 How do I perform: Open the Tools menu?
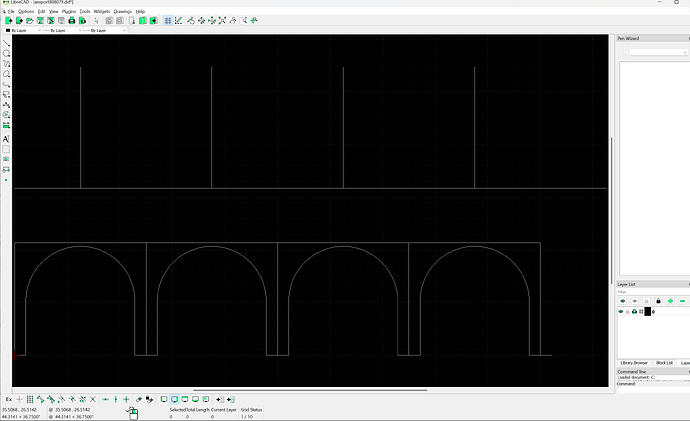coord(85,11)
